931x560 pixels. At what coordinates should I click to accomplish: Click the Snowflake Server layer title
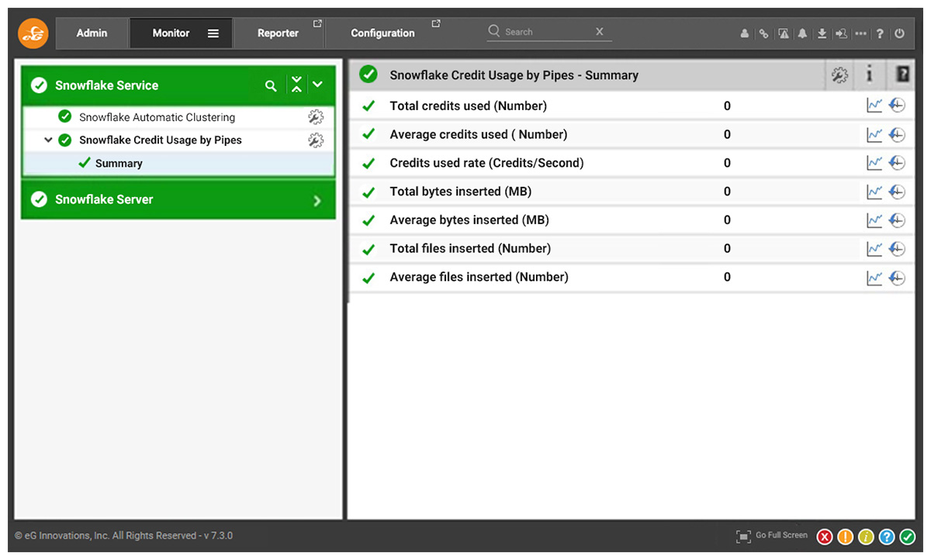104,199
